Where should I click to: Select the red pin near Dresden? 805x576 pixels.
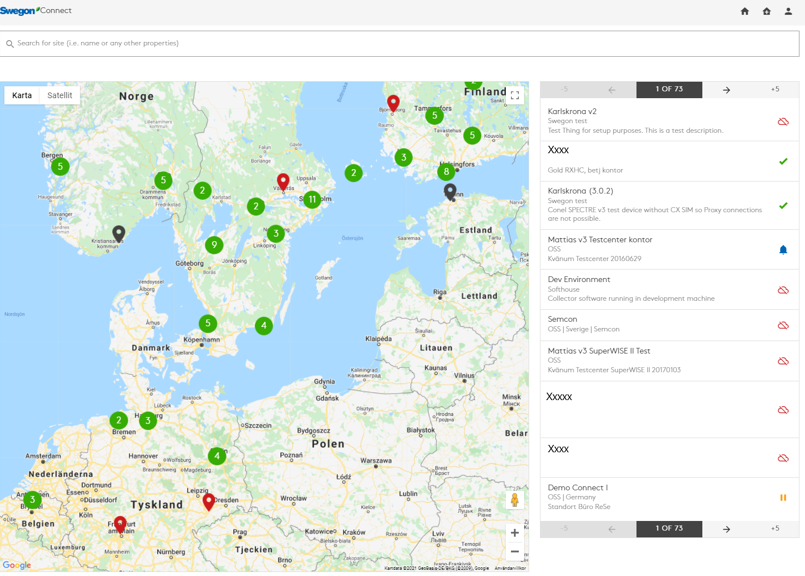208,502
